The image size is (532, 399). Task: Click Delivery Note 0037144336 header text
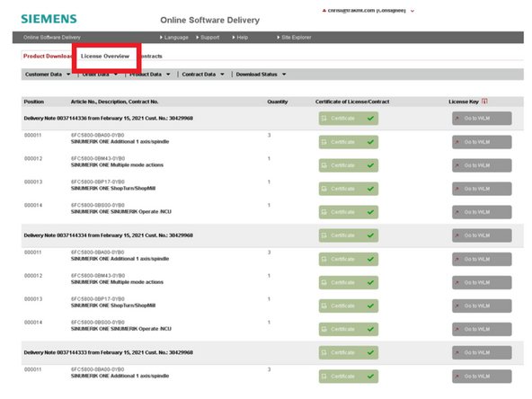[x=108, y=119]
